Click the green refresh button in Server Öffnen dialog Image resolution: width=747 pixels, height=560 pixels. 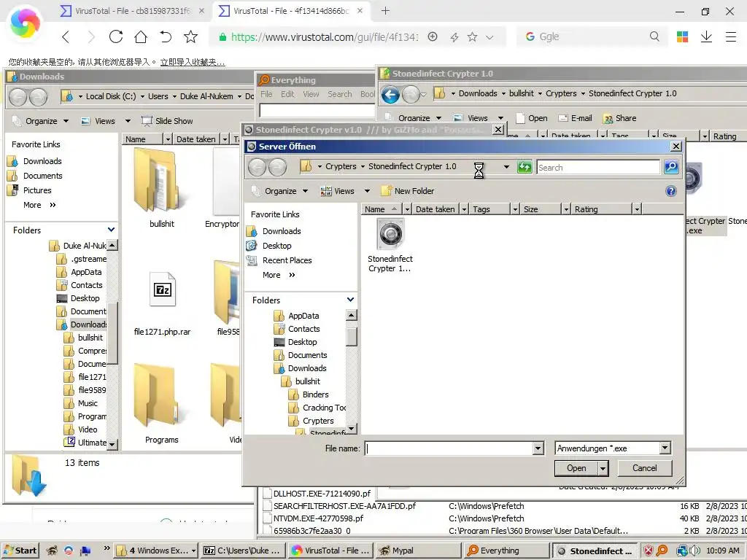[525, 167]
